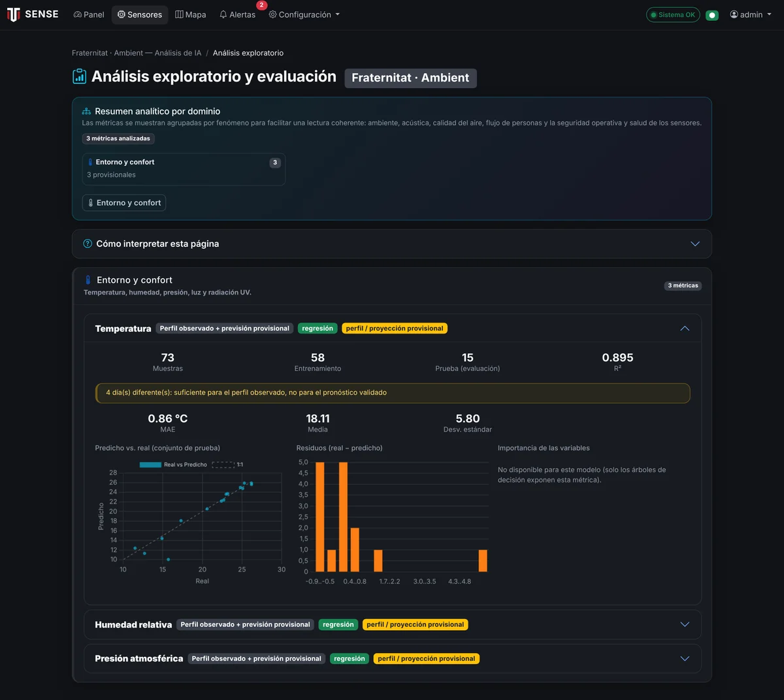Click the Humedad relativa metric heading
The height and width of the screenshot is (700, 784).
133,625
